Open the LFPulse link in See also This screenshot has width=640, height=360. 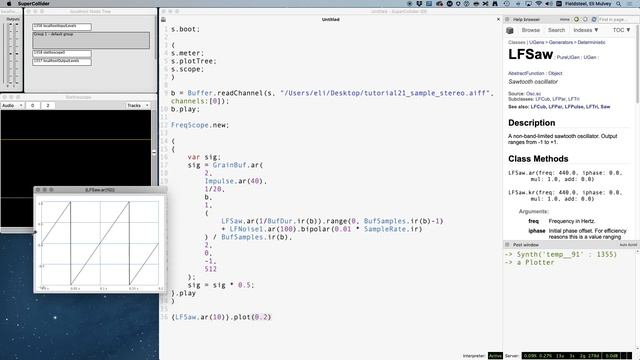[574, 107]
